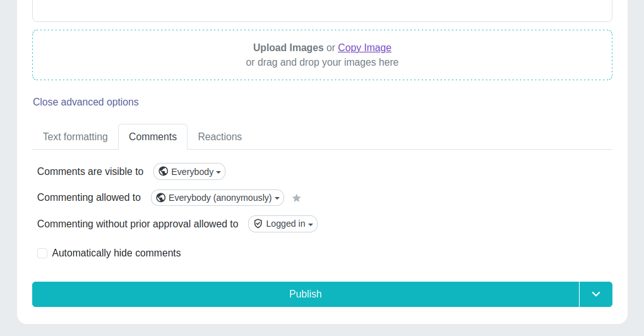Click globe icon in comments visibility selector
The width and height of the screenshot is (644, 336).
tap(164, 172)
